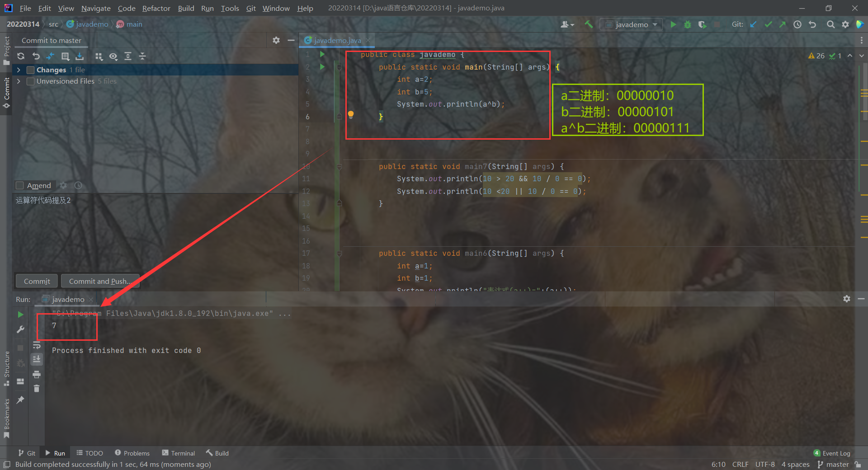Expand the Changes tree node

point(19,70)
